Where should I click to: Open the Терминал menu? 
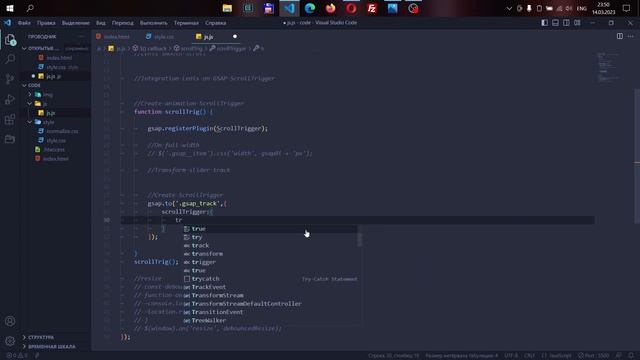(x=186, y=23)
